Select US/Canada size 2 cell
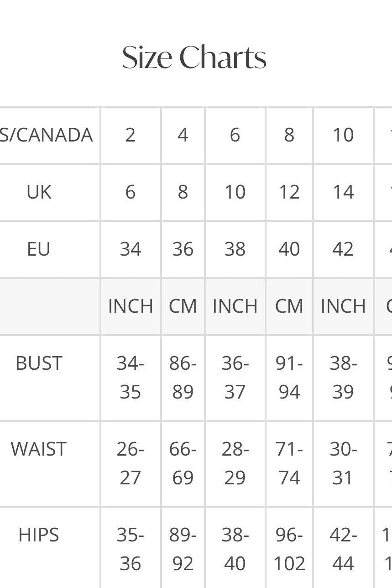392x588 pixels. point(131,135)
